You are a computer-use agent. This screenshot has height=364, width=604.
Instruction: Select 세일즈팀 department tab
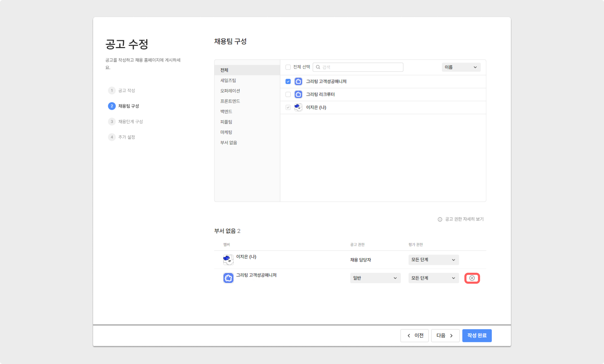[x=228, y=81]
